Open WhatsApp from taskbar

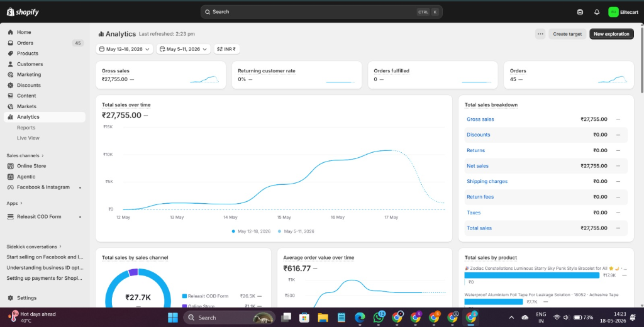(379, 317)
